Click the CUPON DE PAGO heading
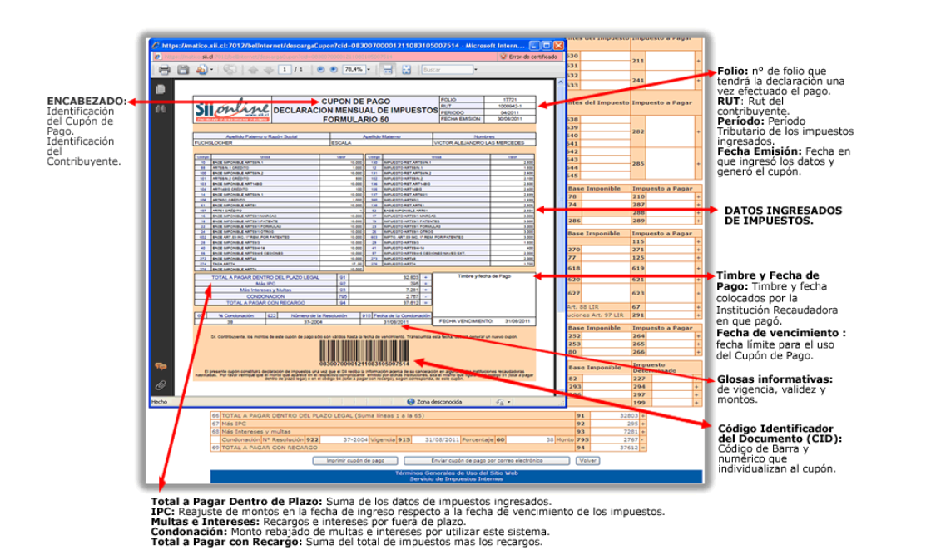The height and width of the screenshot is (560, 926). tap(355, 101)
